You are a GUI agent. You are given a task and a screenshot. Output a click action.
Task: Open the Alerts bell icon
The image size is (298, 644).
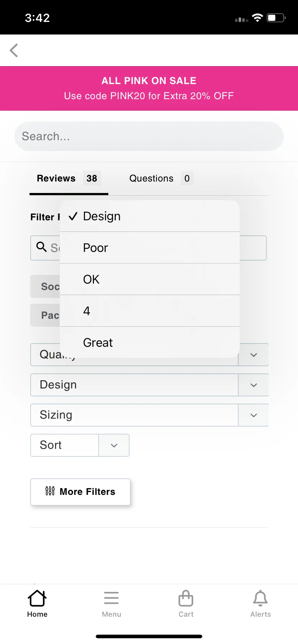[x=261, y=598]
